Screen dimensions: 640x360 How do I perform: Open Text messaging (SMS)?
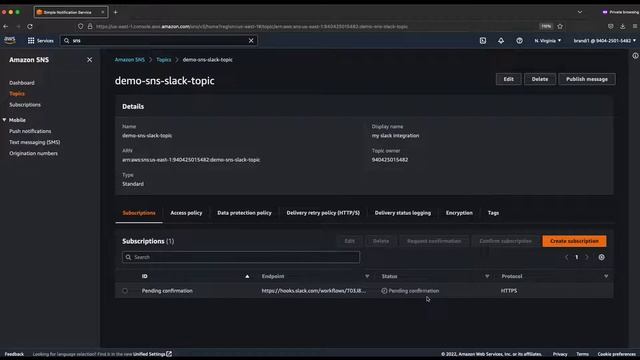pyautogui.click(x=35, y=142)
